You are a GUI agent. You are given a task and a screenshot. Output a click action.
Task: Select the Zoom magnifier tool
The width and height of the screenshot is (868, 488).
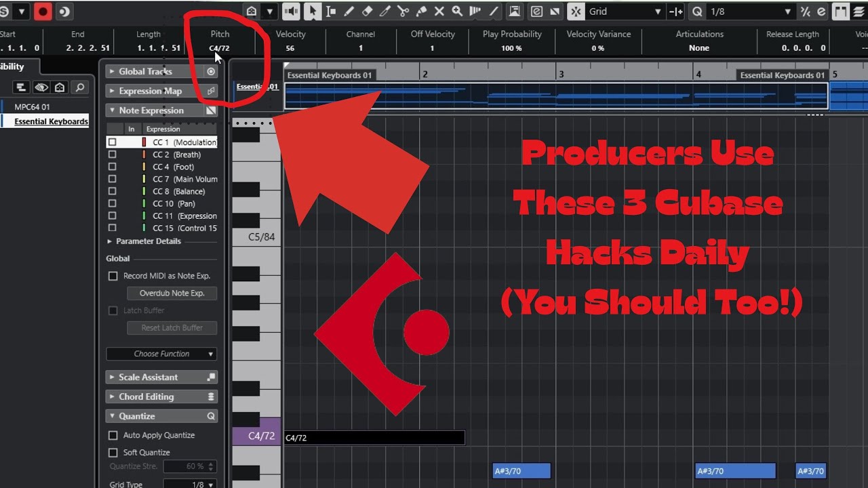point(457,12)
